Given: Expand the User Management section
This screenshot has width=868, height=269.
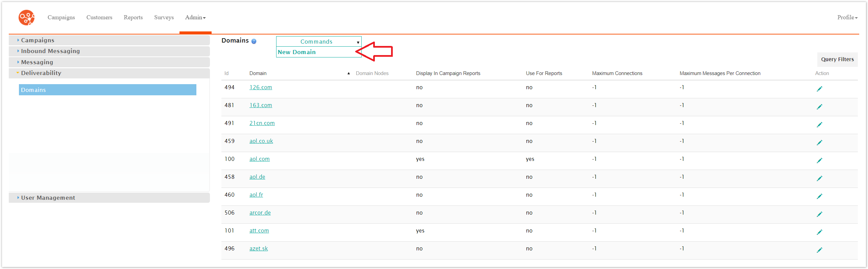Looking at the screenshot, I should (48, 198).
